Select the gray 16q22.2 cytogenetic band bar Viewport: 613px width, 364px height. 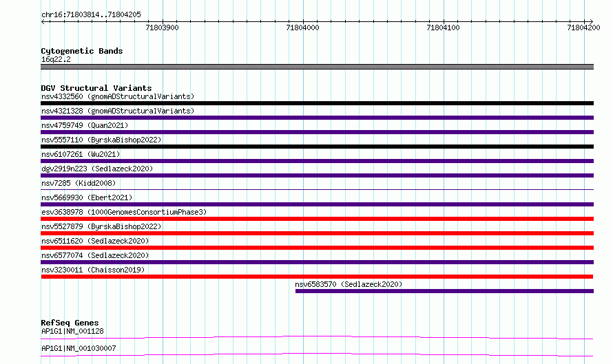[317, 67]
